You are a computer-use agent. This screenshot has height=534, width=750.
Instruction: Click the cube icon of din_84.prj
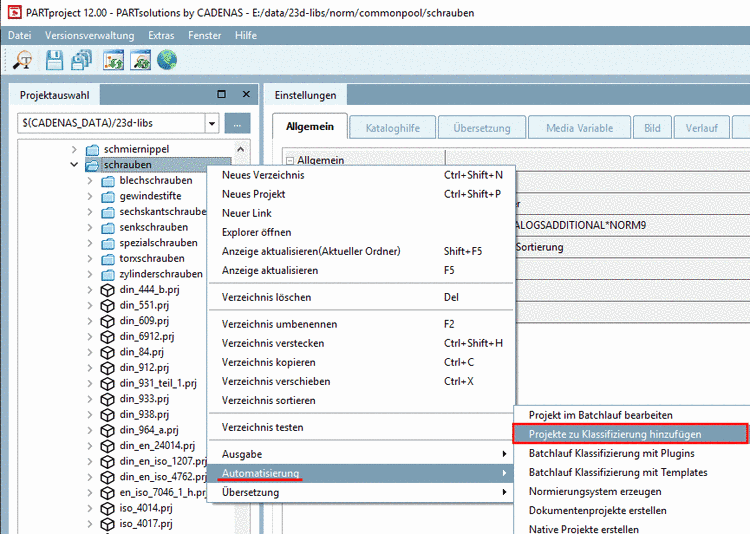point(108,353)
